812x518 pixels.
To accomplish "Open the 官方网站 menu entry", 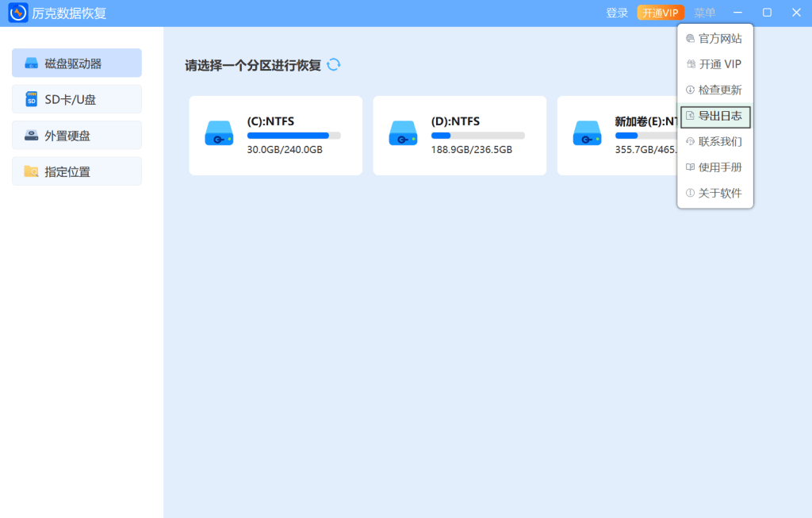I will tap(715, 38).
